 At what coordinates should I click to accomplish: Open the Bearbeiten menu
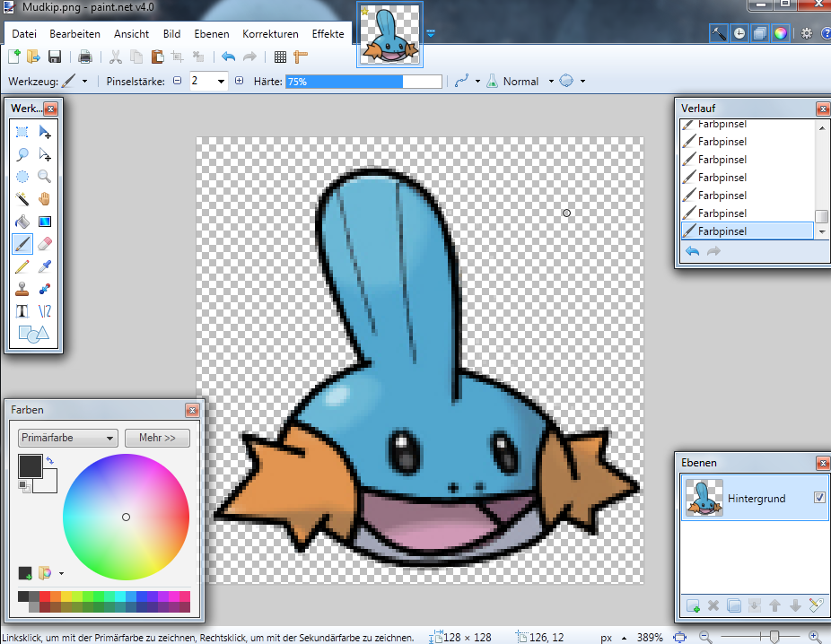[x=74, y=33]
